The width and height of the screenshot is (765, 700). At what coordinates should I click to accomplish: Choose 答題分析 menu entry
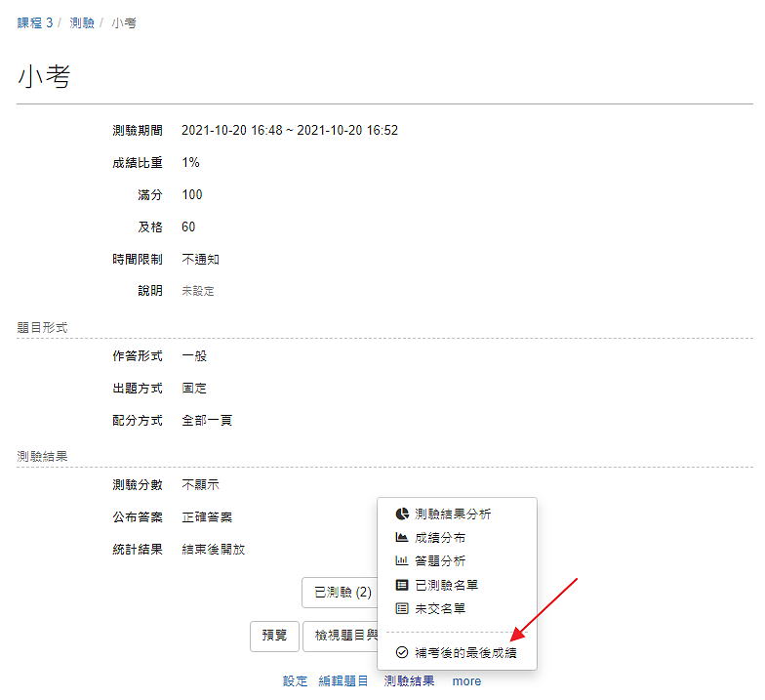(439, 560)
